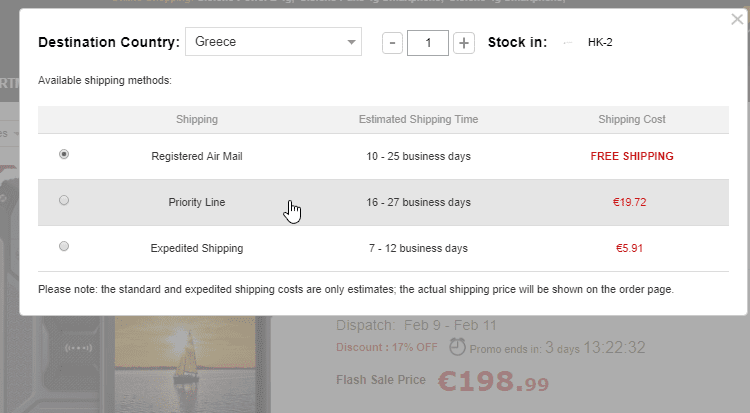Viewport: 750px width, 413px height.
Task: Close the shipping methods popup
Action: pyautogui.click(x=737, y=19)
